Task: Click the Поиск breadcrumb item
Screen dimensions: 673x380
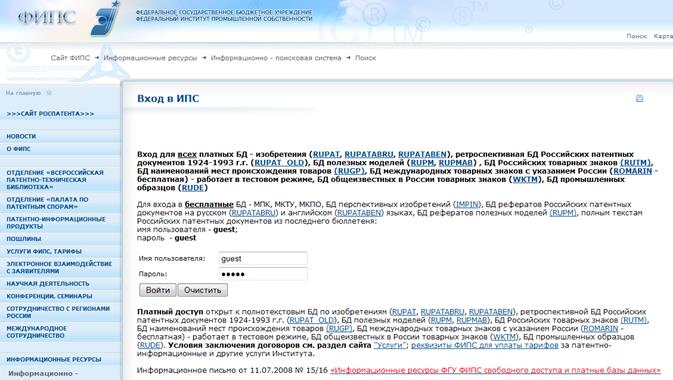Action: tap(365, 58)
